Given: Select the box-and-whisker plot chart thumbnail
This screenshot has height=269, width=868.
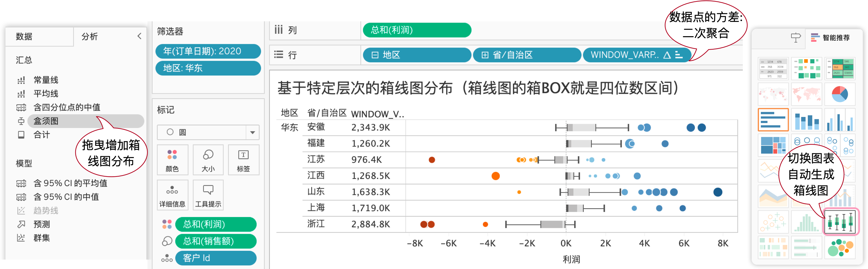Looking at the screenshot, I should point(840,221).
